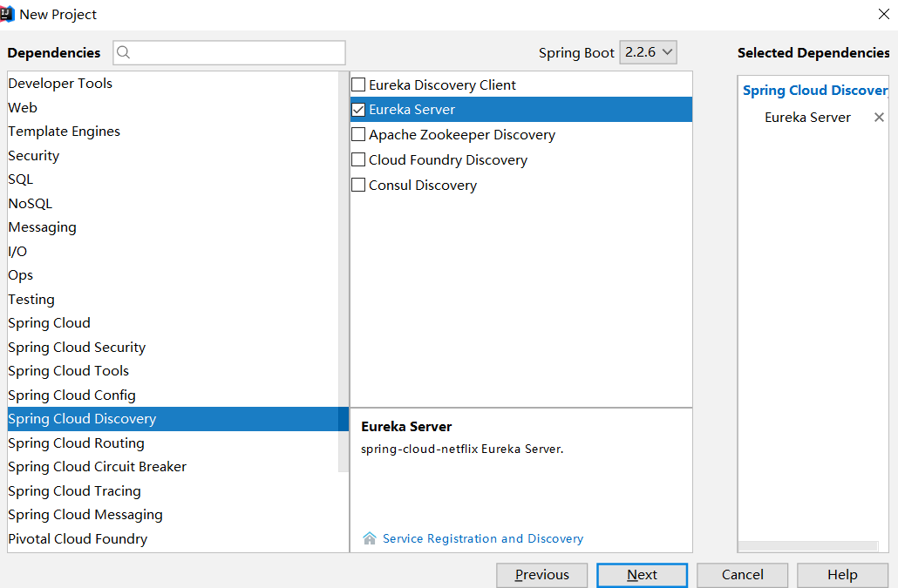Pick the SQL category
This screenshot has width=898, height=588.
(173, 179)
